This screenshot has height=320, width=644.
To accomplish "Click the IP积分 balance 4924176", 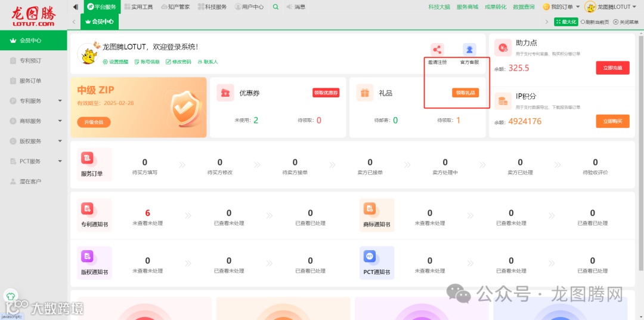I will point(525,121).
